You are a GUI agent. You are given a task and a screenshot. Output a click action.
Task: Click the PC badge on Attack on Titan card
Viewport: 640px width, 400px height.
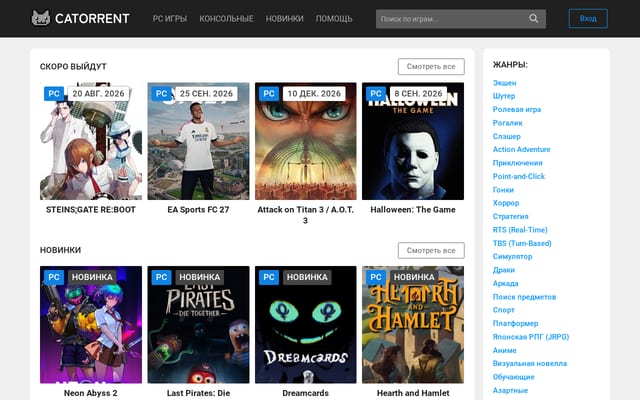click(x=269, y=93)
